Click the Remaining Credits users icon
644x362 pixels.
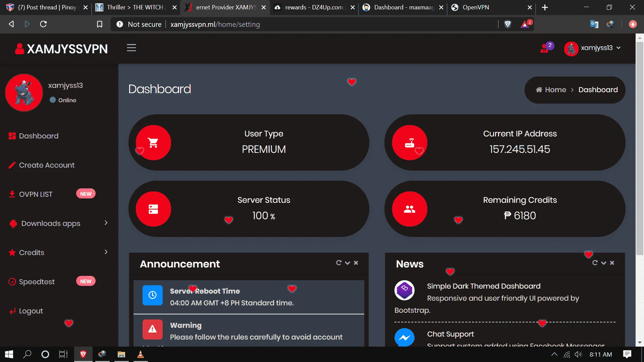point(410,209)
